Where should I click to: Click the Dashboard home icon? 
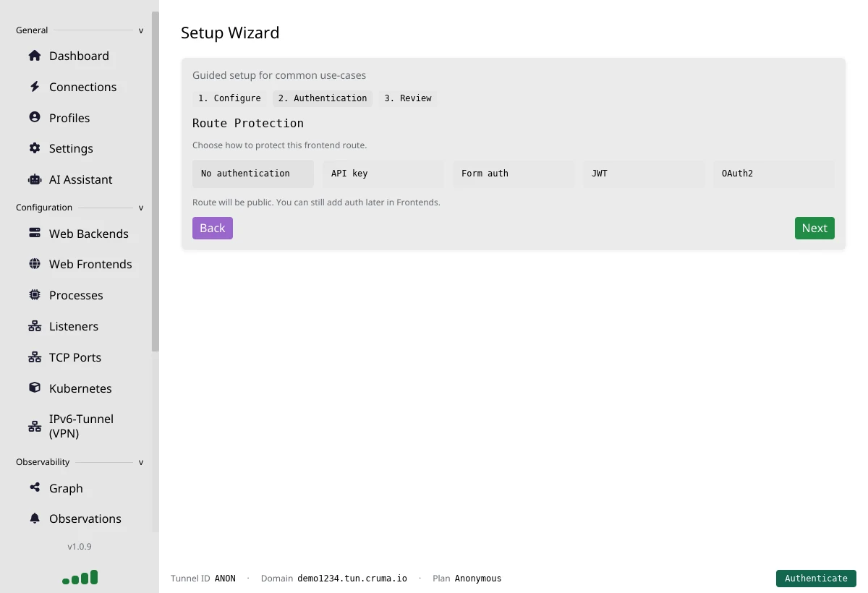pos(35,56)
